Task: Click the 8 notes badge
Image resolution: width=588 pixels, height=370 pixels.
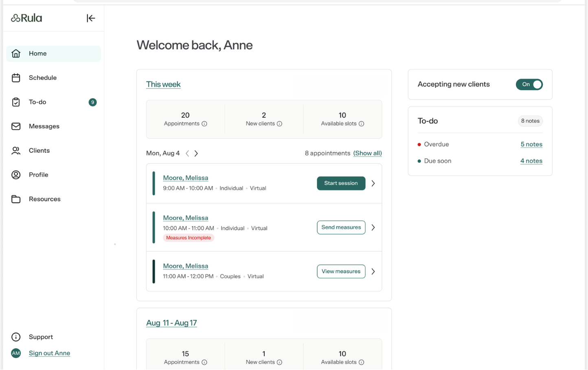Action: coord(530,121)
